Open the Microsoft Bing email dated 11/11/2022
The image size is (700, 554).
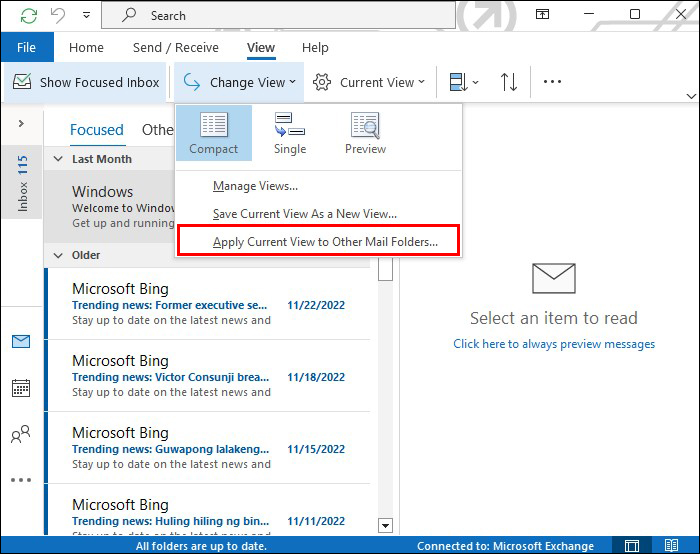[208, 510]
